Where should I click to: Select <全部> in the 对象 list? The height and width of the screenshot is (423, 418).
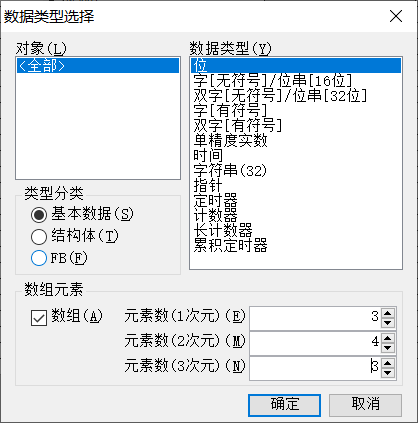(x=98, y=66)
